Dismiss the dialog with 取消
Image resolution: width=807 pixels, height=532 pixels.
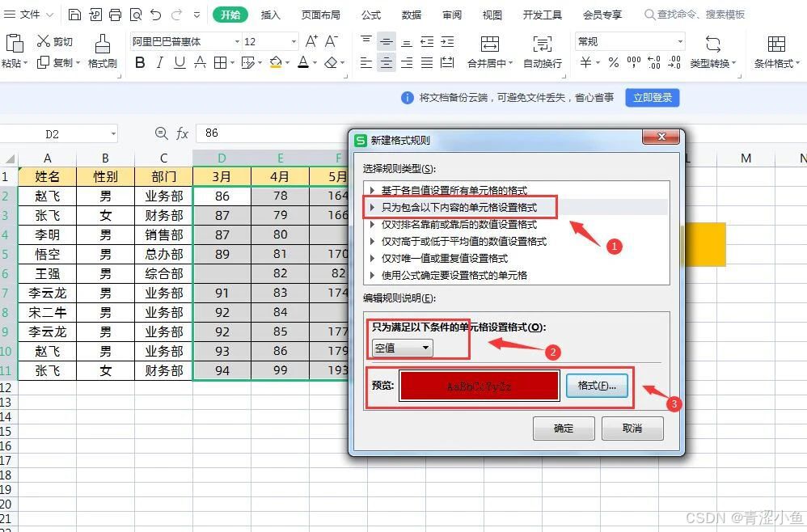pyautogui.click(x=632, y=428)
